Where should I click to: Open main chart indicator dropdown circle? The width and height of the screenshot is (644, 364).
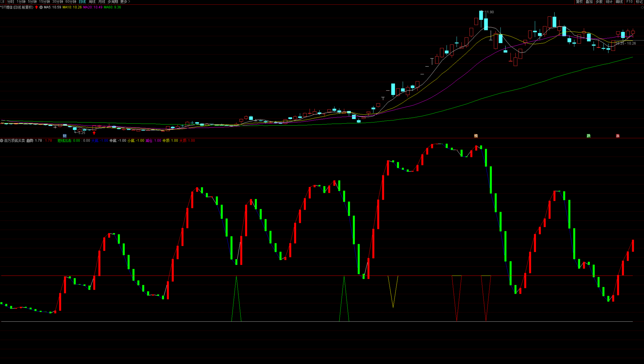pos(41,7)
